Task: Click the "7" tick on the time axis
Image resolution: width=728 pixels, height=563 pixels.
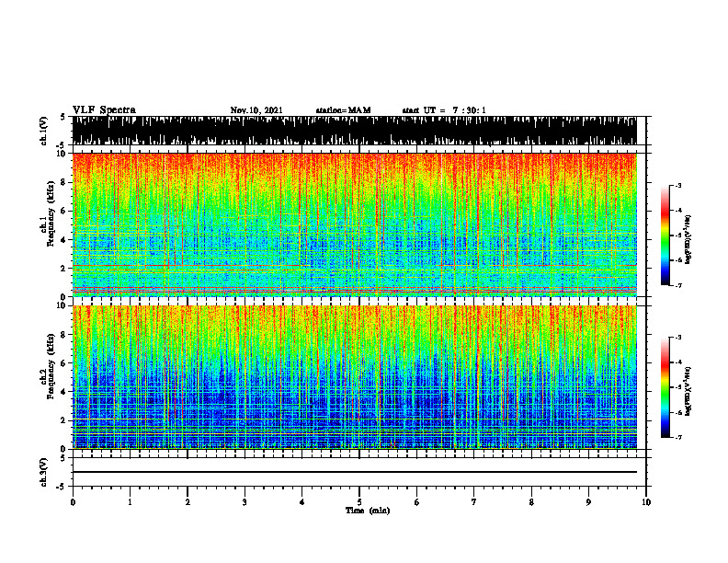Action: tap(474, 502)
